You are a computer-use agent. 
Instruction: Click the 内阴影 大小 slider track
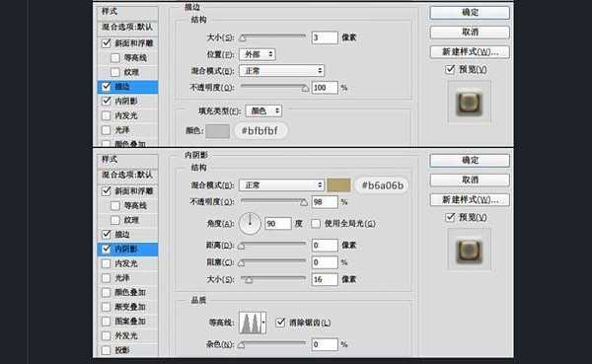pos(273,278)
